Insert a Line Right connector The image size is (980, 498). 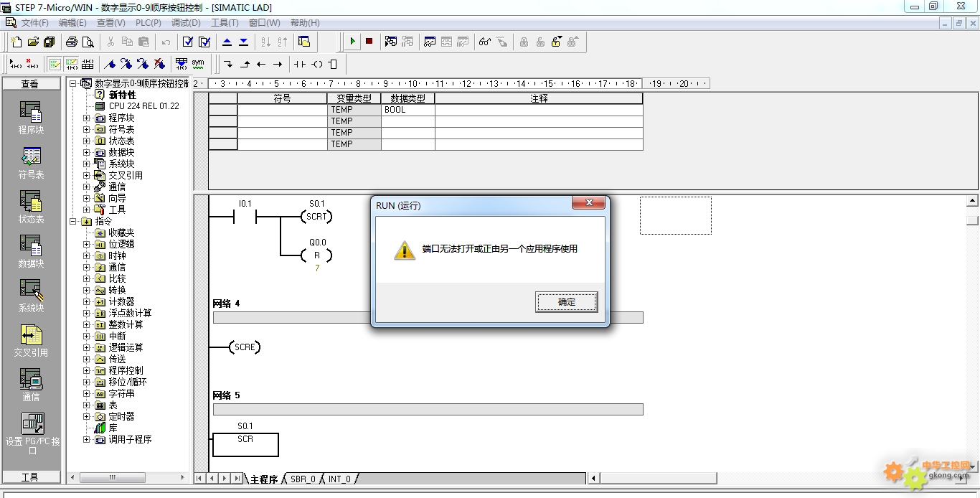click(278, 64)
